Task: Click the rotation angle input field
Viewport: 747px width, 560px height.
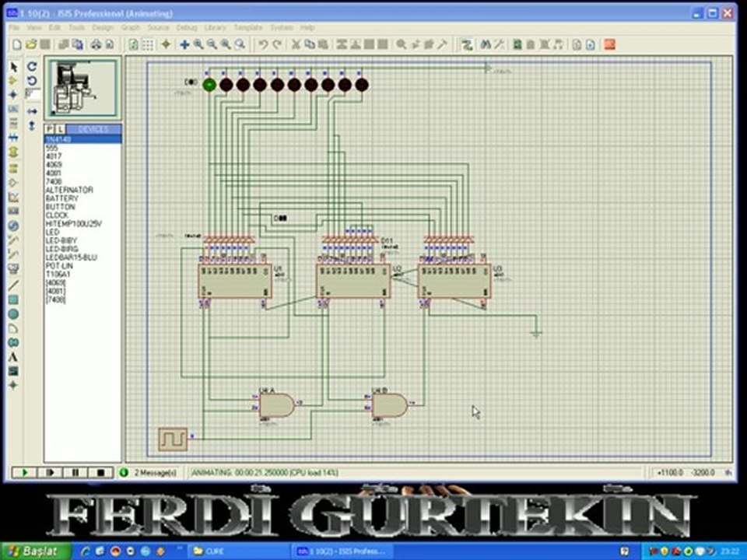Action: [32, 95]
